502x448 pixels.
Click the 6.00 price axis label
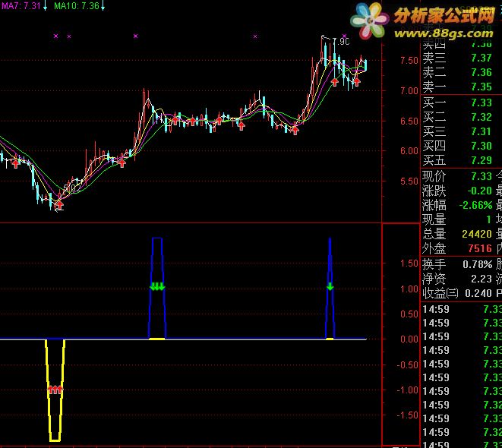tap(409, 151)
